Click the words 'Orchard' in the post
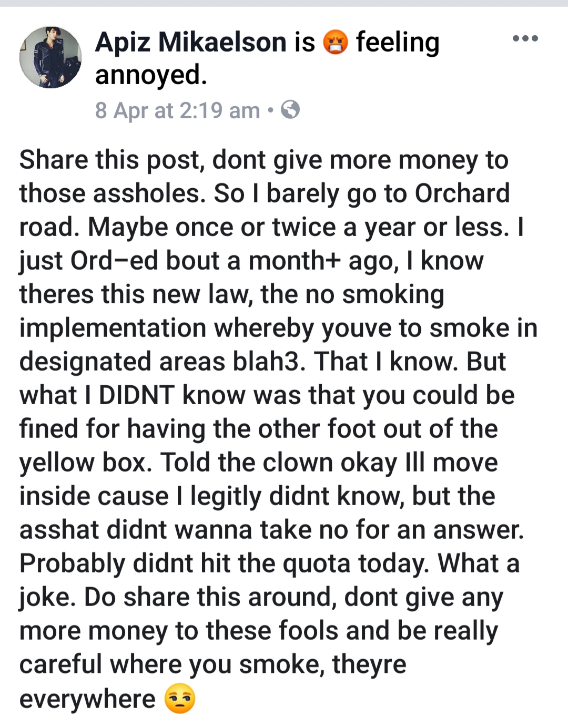Image resolution: width=568 pixels, height=728 pixels. [x=462, y=193]
